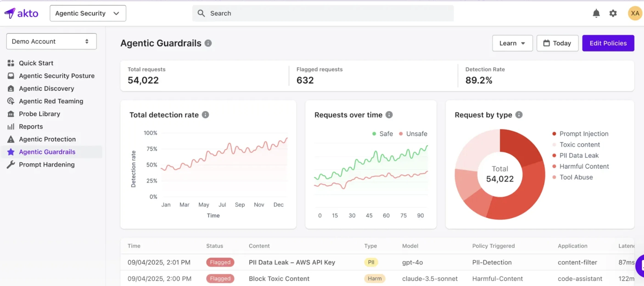The image size is (644, 286).
Task: Toggle Prompt Injection legend item
Action: [580, 134]
